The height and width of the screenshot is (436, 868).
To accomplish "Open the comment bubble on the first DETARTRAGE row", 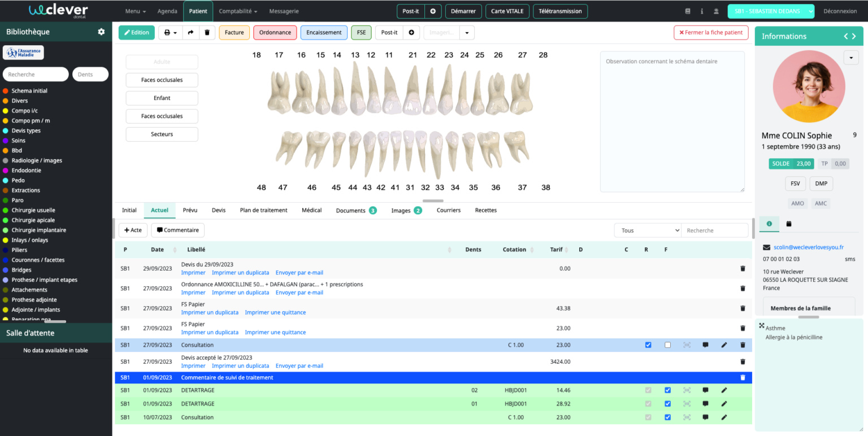I will 705,390.
